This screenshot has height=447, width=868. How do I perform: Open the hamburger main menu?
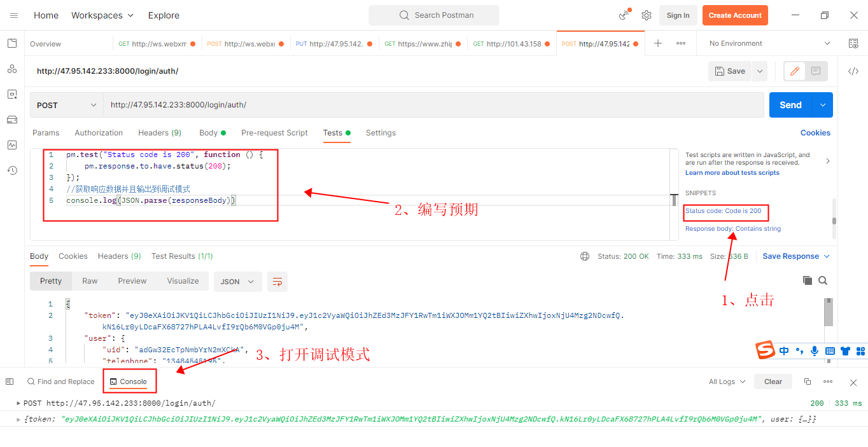coord(14,15)
